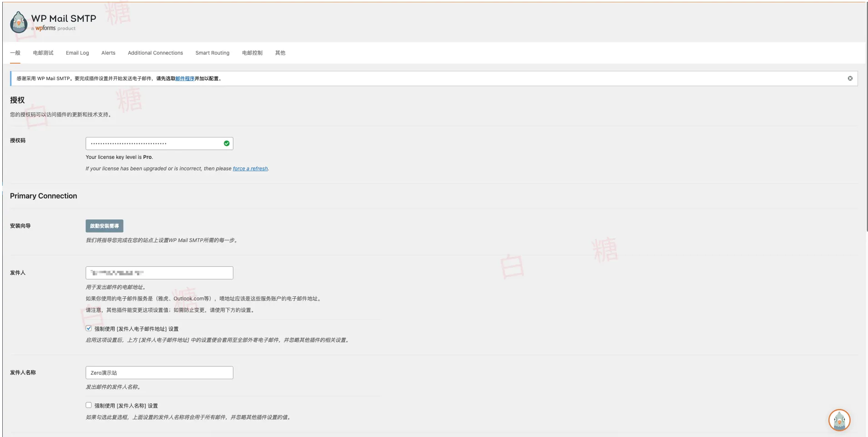The image size is (868, 437).
Task: Go to the Smart Routing tab
Action: [212, 53]
